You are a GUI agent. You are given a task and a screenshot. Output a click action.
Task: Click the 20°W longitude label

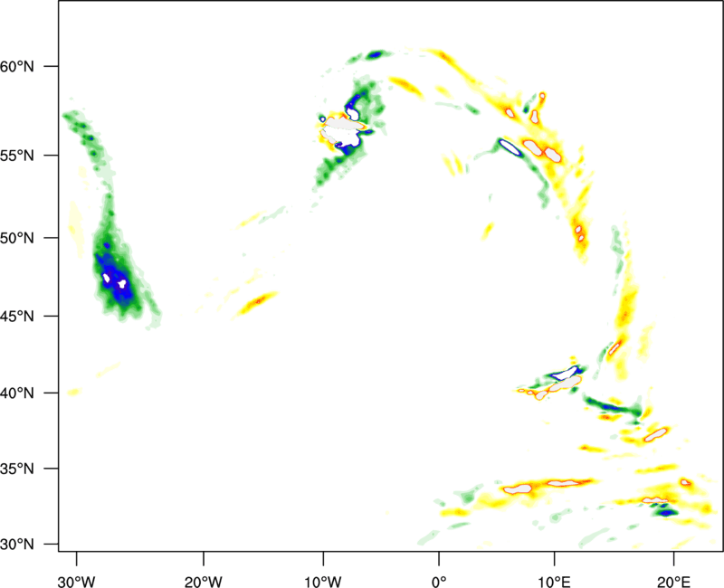tap(204, 582)
